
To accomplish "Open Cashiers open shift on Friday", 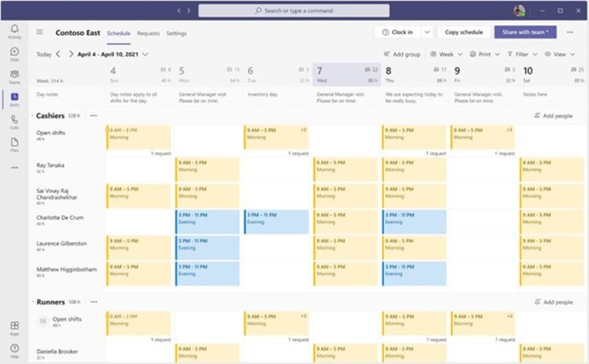I will (x=483, y=138).
